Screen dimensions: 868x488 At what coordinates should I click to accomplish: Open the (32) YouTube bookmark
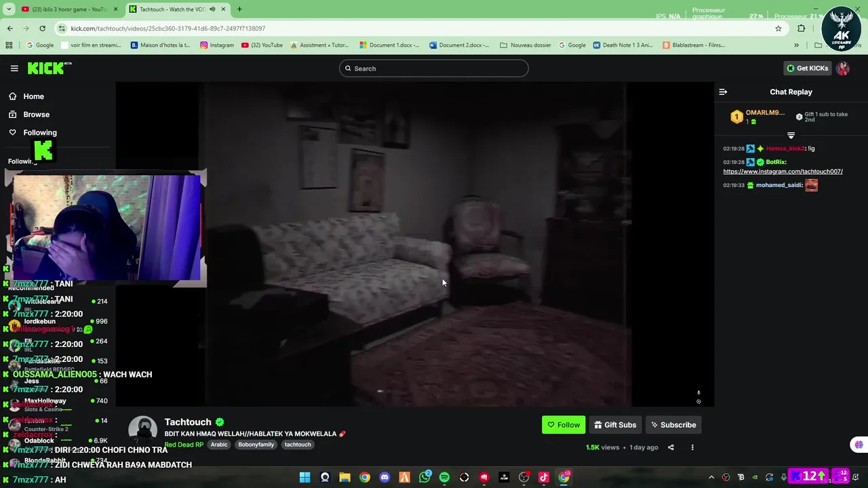pos(262,45)
